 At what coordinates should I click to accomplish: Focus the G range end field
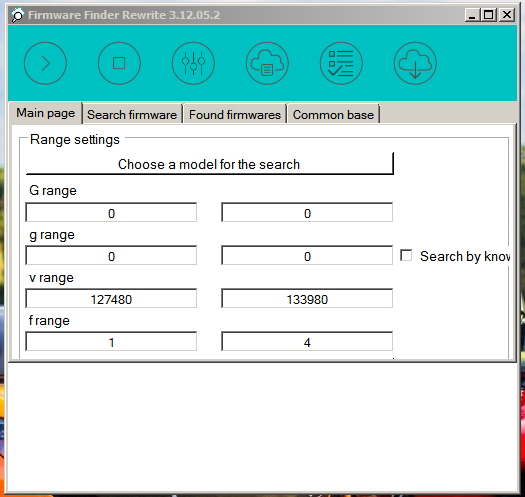pos(307,213)
